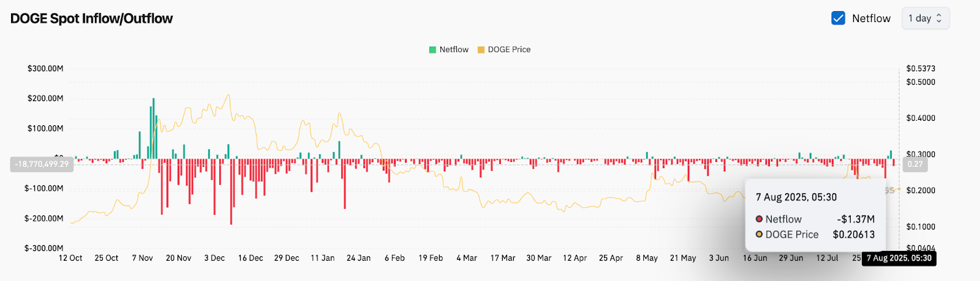Click the red Netflow dot in tooltip
The height and width of the screenshot is (281, 980).
point(759,219)
